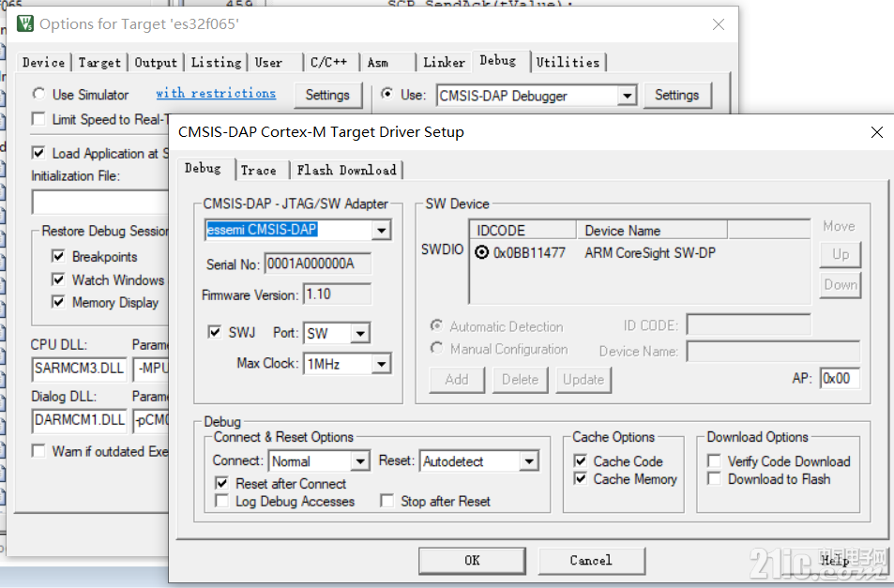894x588 pixels.
Task: Toggle the SWJ checkbox
Action: 215,332
